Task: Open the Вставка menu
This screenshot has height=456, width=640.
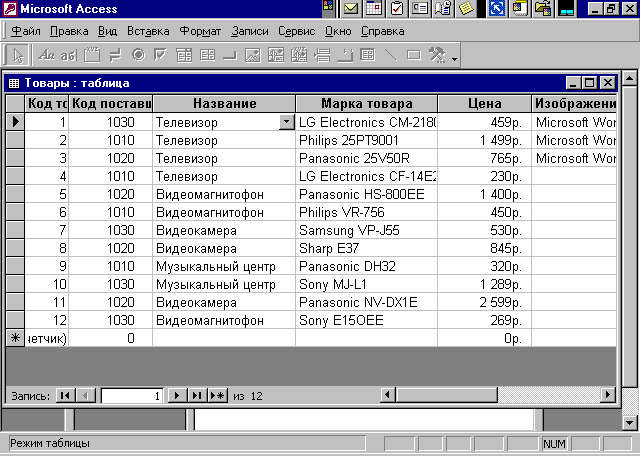Action: [148, 31]
